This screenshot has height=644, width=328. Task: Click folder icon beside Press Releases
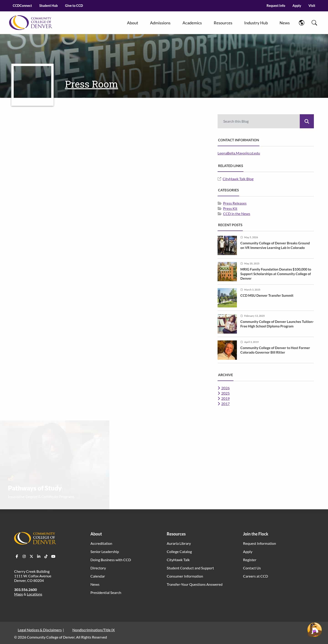point(219,203)
